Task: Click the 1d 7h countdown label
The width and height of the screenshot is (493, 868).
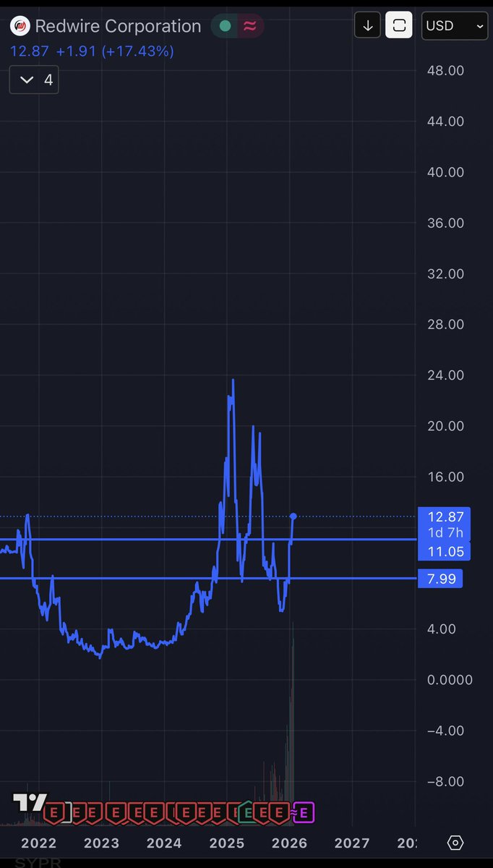Action: tap(445, 534)
